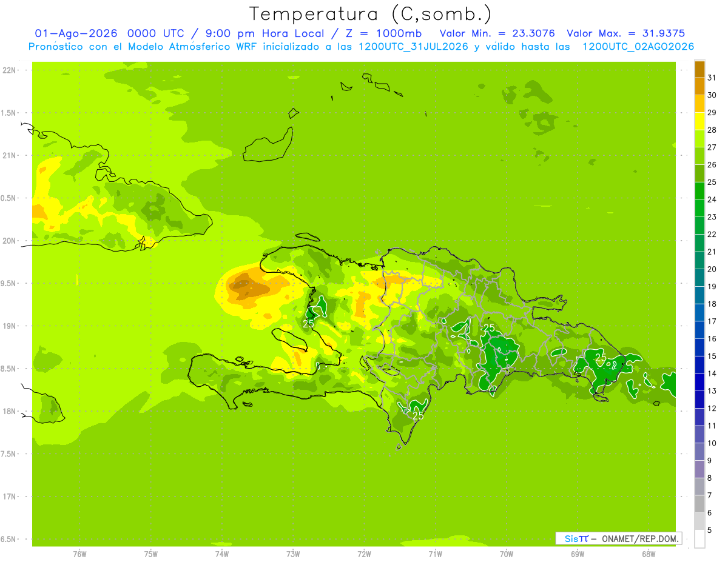Click longitude axis label "74W"
The height and width of the screenshot is (562, 728).
(222, 554)
